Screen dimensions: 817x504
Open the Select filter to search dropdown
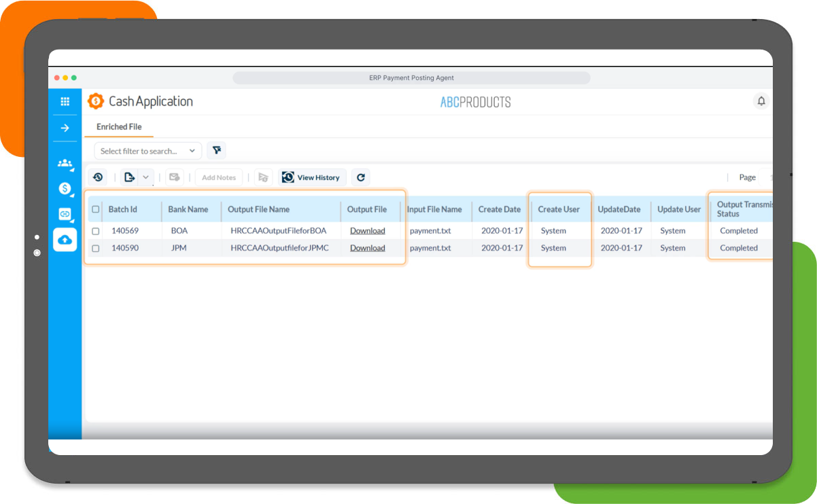[x=147, y=150]
